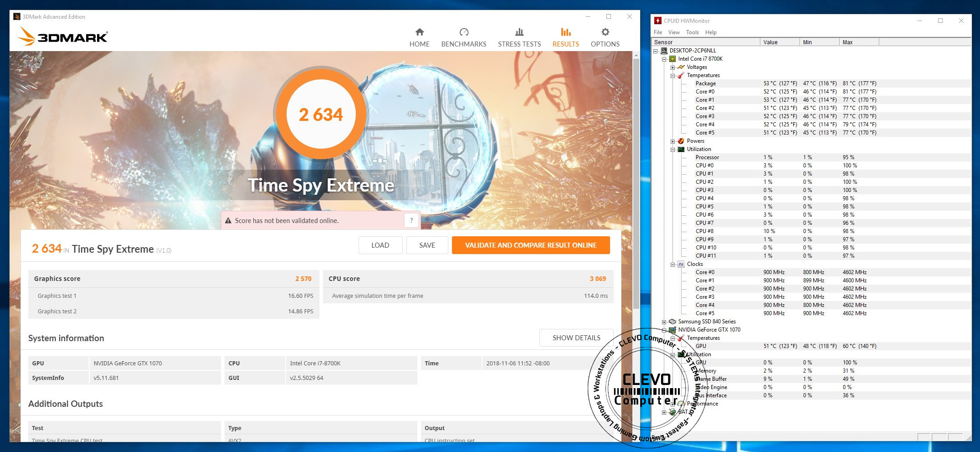This screenshot has width=980, height=452.
Task: Click the CPU score value 3 069
Action: pyautogui.click(x=598, y=279)
